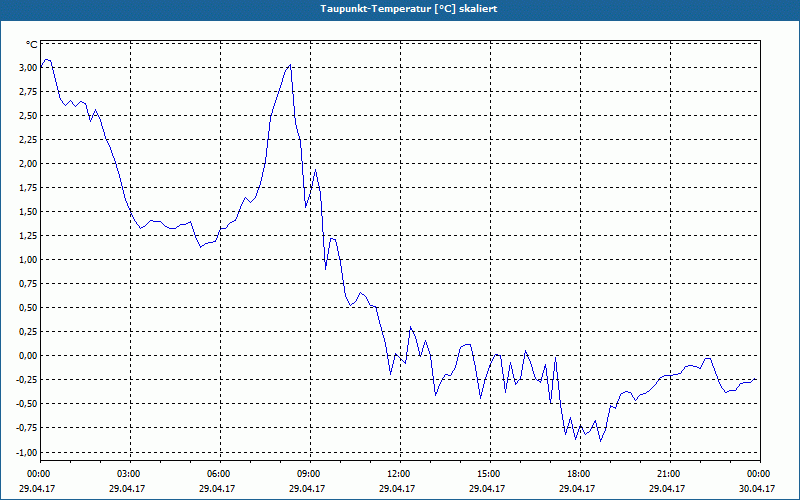Click the 15:00 time axis label
800x500 pixels.
pyautogui.click(x=490, y=474)
